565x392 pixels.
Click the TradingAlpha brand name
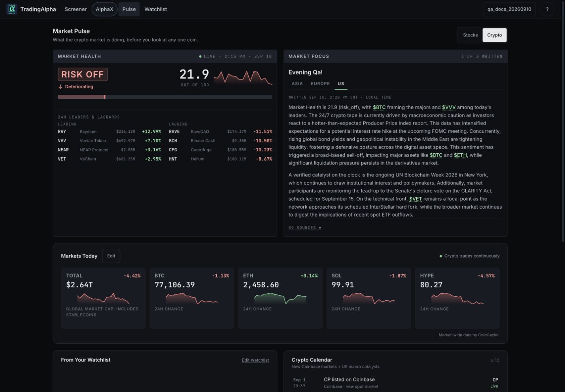coord(38,9)
